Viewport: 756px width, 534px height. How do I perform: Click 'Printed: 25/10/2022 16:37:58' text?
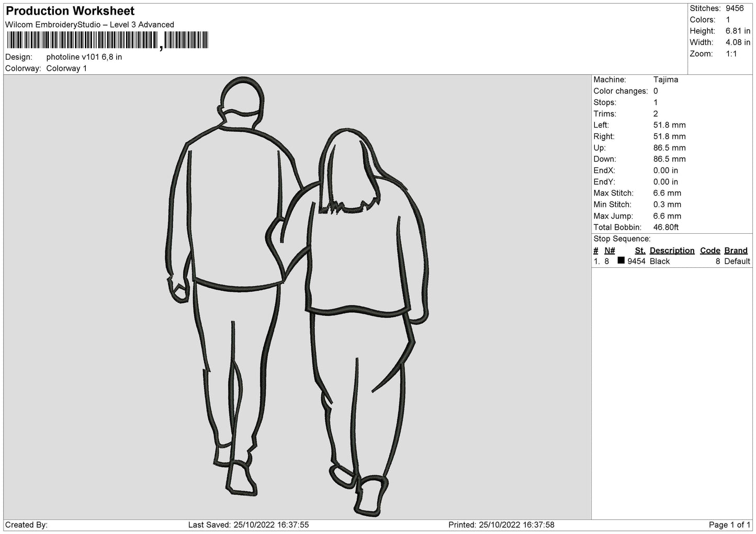point(502,525)
